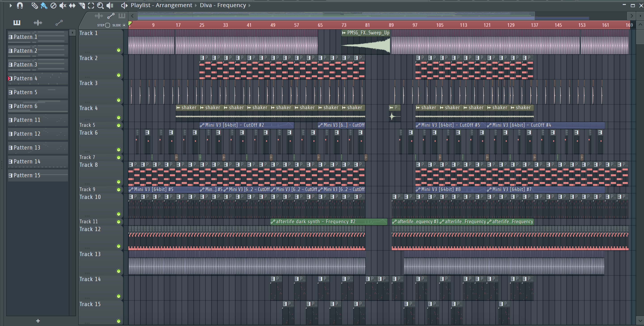Click the piano pattern focus icon above SLIDE
This screenshot has height=326, width=644.
pos(122,16)
